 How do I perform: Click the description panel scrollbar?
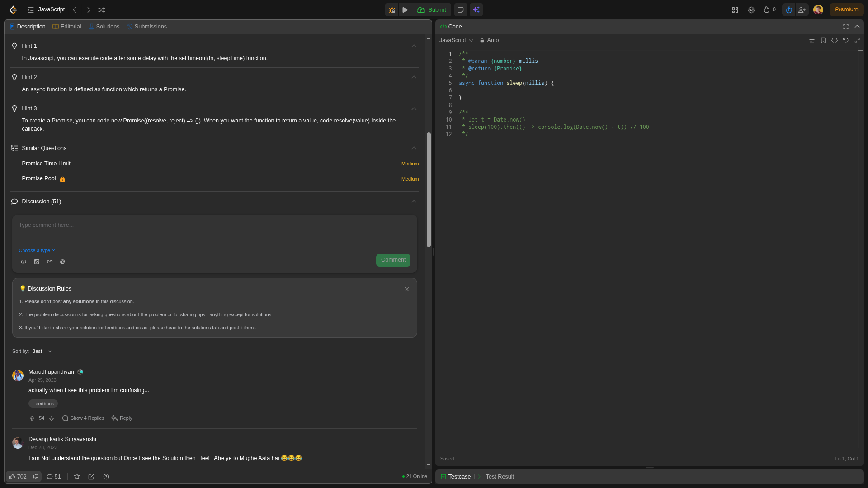click(x=429, y=190)
